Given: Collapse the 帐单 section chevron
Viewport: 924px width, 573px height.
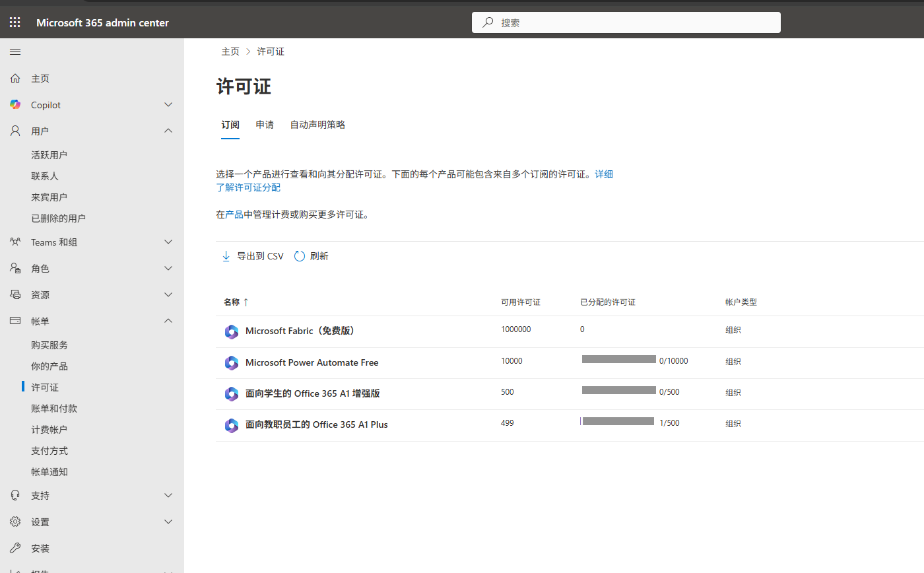Looking at the screenshot, I should 168,321.
